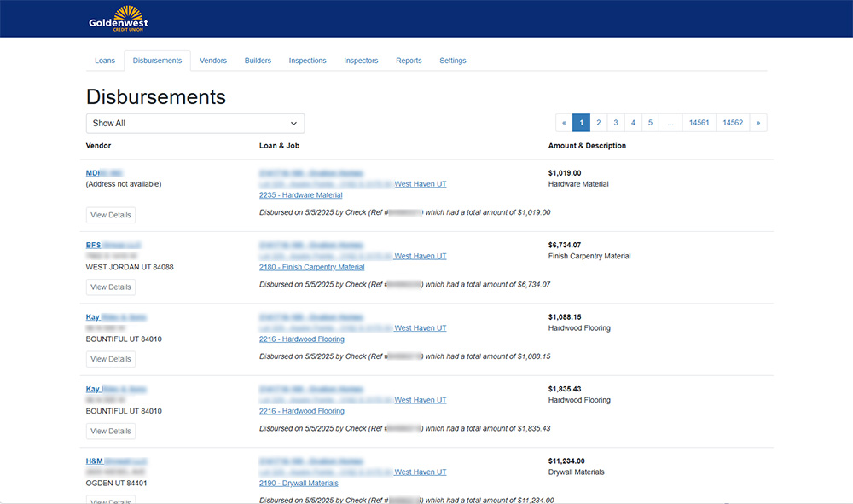The height and width of the screenshot is (504, 853).
Task: Open the Reports tab
Action: pyautogui.click(x=409, y=61)
